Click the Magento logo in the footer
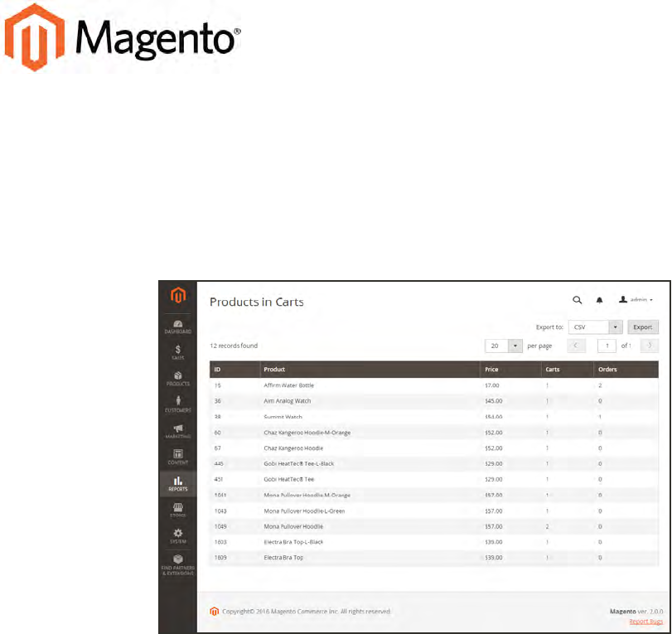The width and height of the screenshot is (672, 634). click(x=215, y=612)
